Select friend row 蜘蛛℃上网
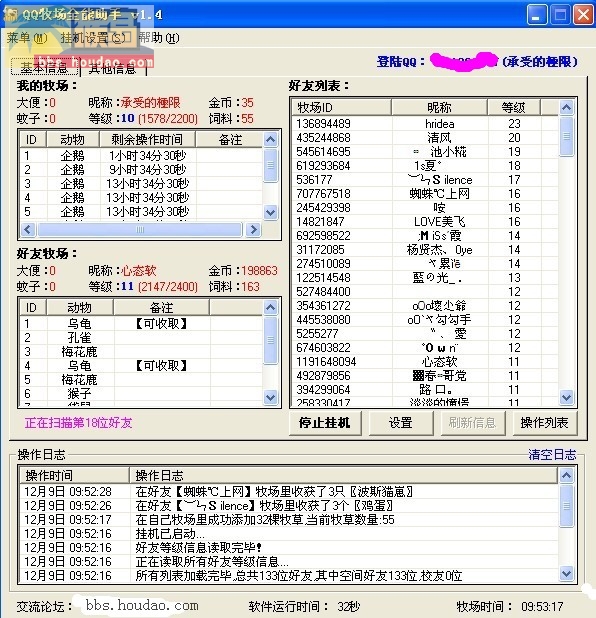596x618 pixels. [425, 194]
